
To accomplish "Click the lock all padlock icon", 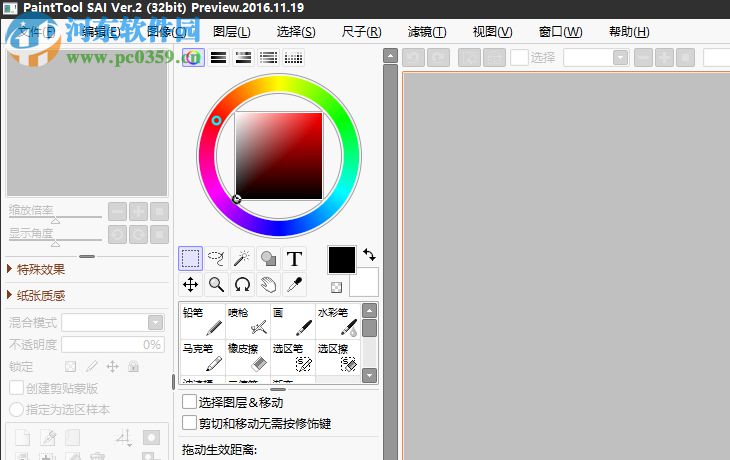I will coord(134,366).
